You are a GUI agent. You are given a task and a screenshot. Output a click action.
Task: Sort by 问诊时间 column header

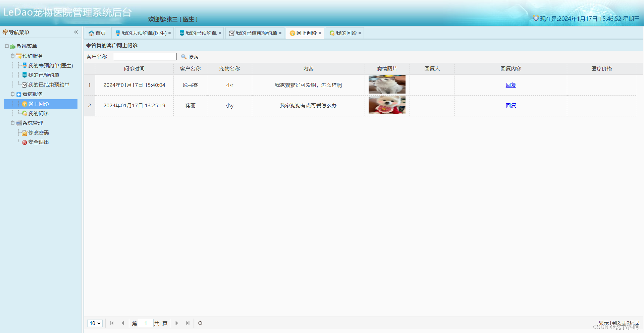tap(134, 69)
